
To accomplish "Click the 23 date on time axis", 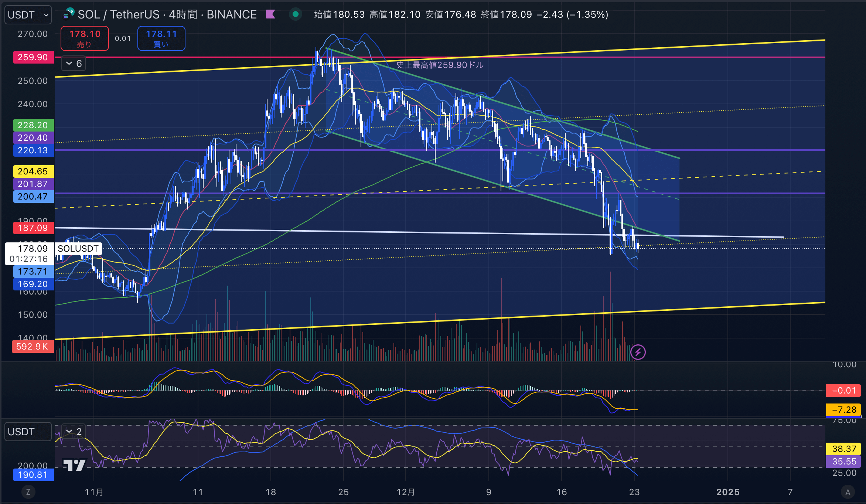I will 634,492.
